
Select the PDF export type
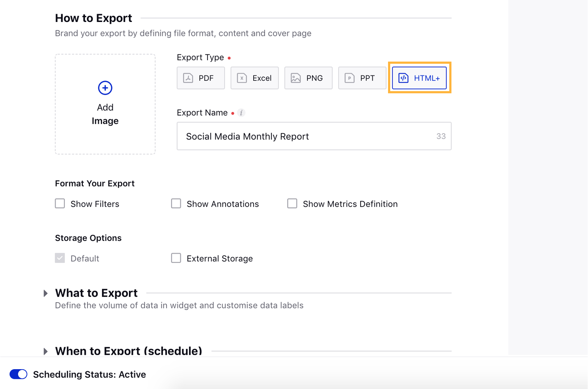(201, 78)
